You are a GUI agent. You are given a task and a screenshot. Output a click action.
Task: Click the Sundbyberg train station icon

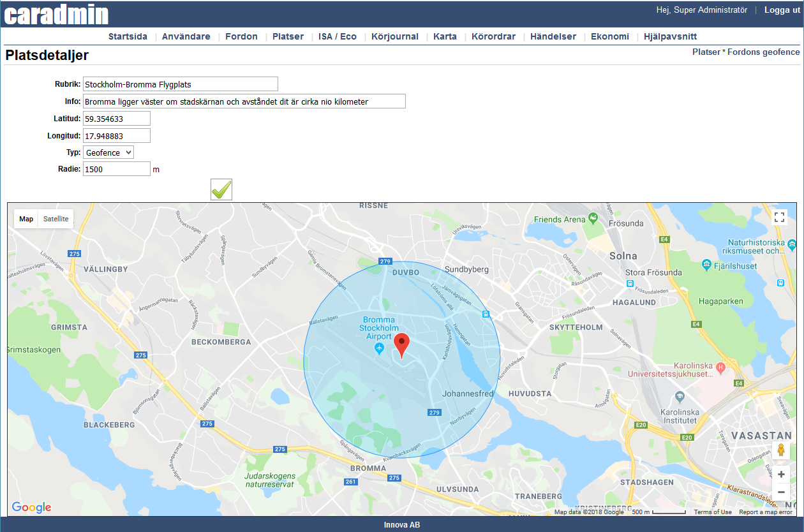point(486,314)
